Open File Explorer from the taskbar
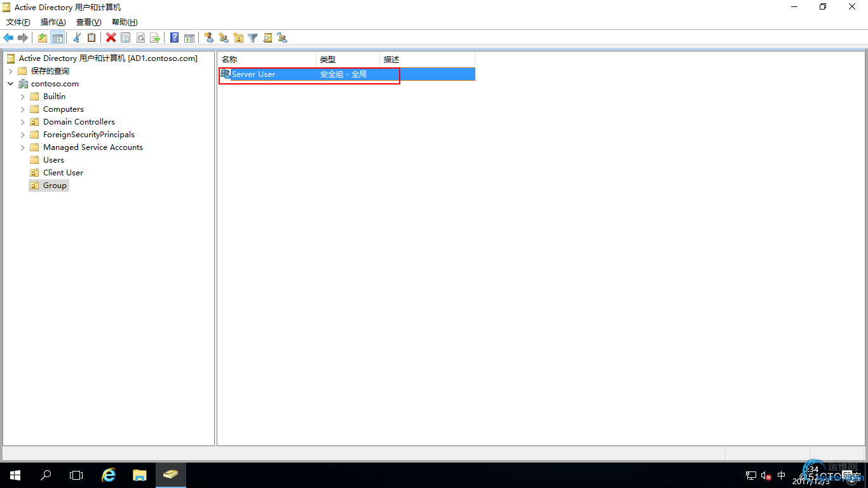868x488 pixels. (140, 475)
